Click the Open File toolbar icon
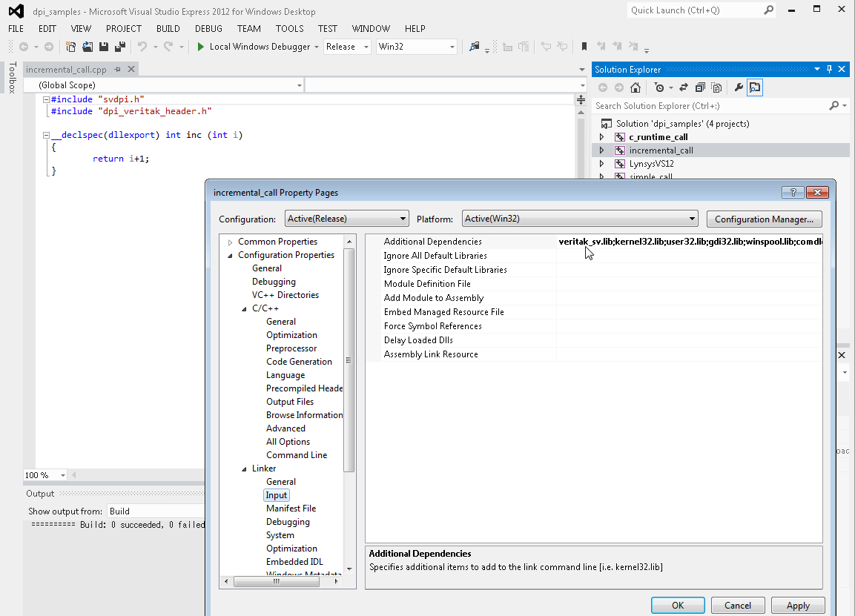 point(88,47)
